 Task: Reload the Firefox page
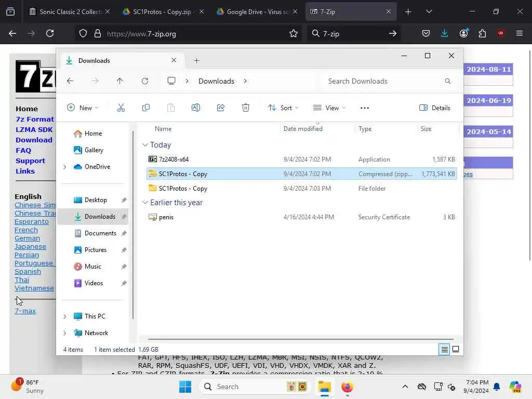pos(50,34)
